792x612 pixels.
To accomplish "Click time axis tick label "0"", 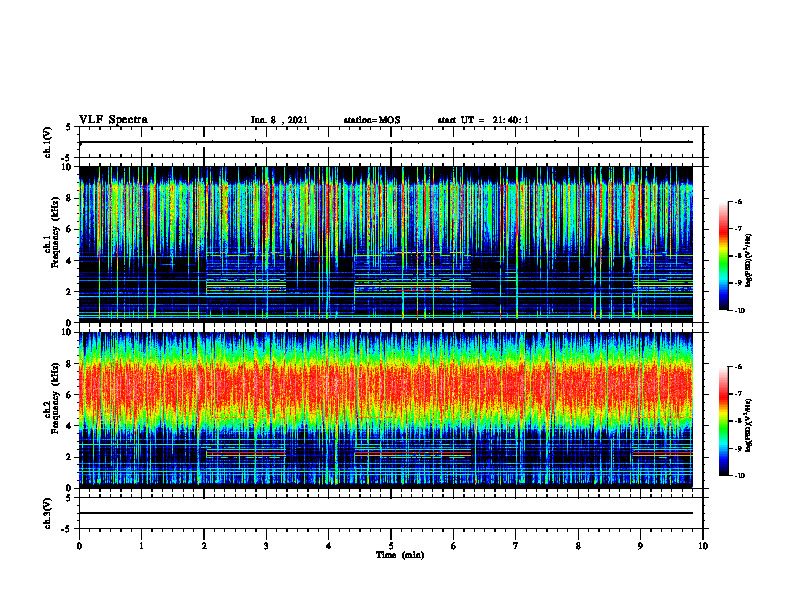I will pyautogui.click(x=79, y=546).
